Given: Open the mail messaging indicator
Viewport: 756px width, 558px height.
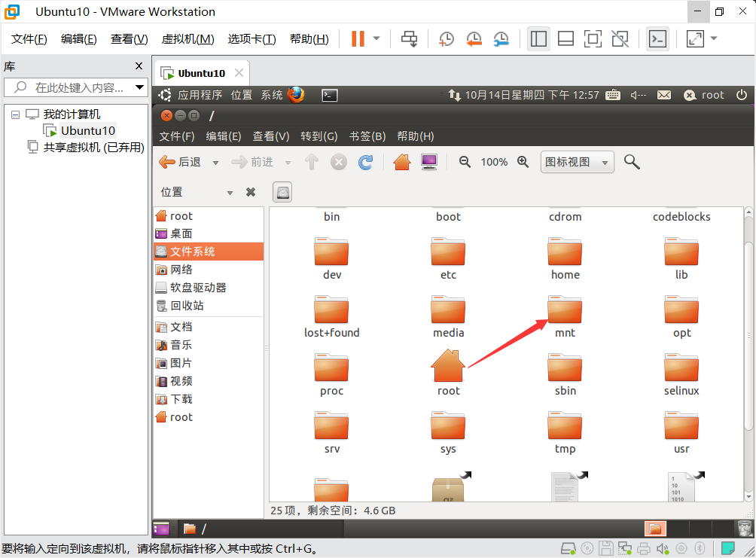Looking at the screenshot, I should [664, 95].
